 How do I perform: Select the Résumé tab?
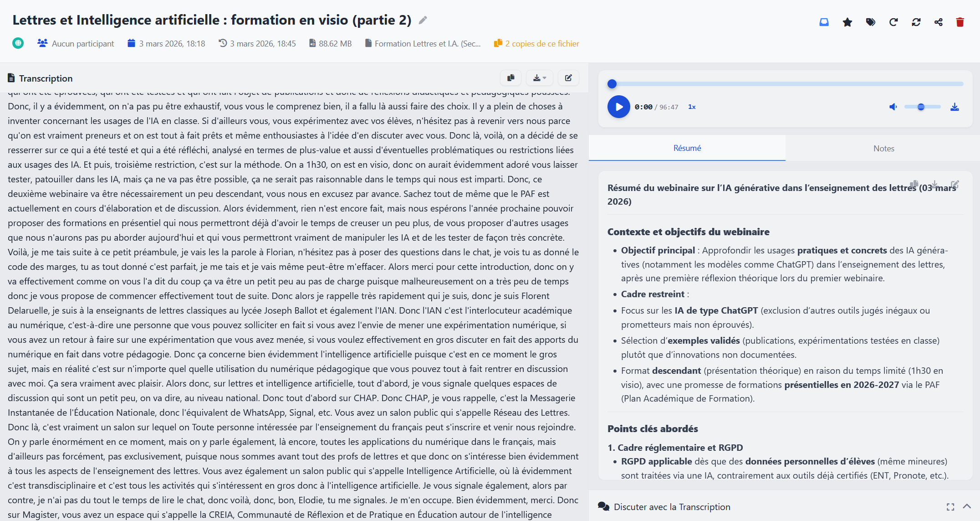point(687,148)
